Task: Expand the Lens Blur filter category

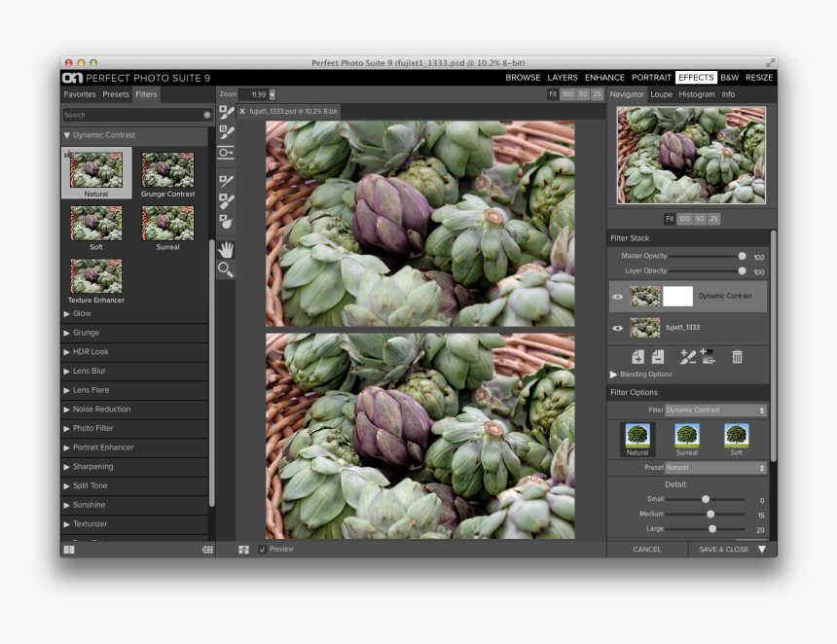Action: [x=89, y=371]
